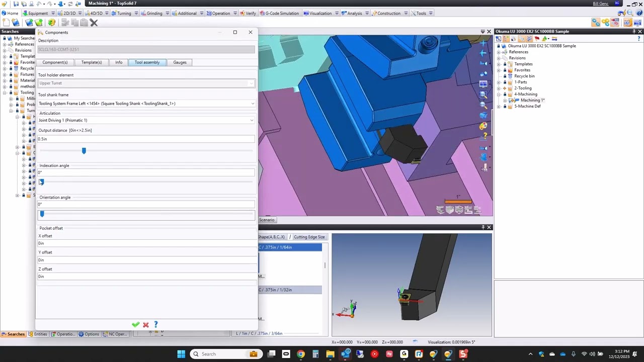Switch to the Component(s) tab
Screen dimensions: 644x362
(x=55, y=62)
